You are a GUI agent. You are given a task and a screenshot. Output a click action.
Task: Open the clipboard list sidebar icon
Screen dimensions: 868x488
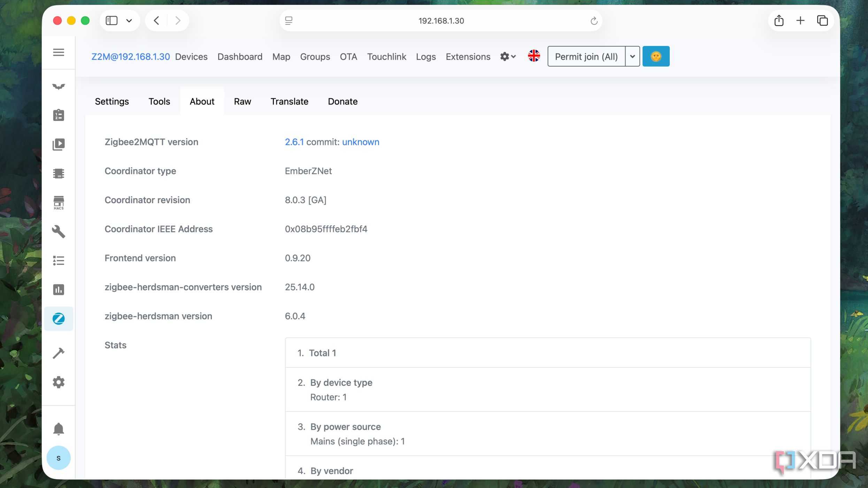pyautogui.click(x=59, y=115)
